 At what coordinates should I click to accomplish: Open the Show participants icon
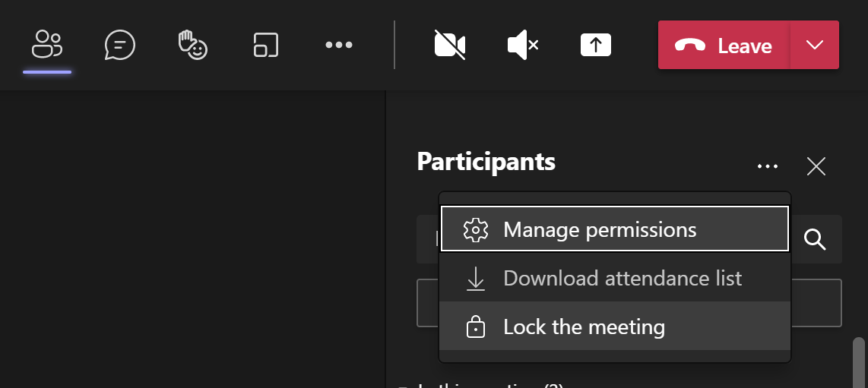click(47, 46)
